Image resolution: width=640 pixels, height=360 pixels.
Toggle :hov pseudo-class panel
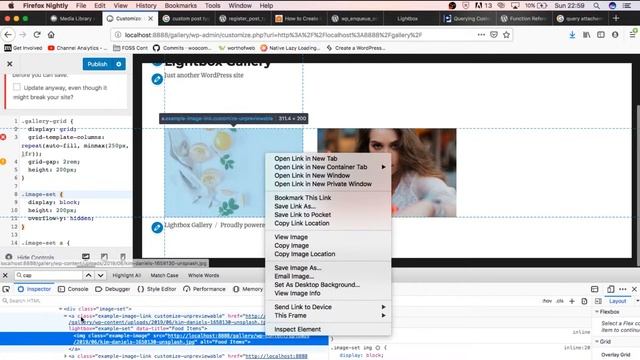(x=547, y=301)
